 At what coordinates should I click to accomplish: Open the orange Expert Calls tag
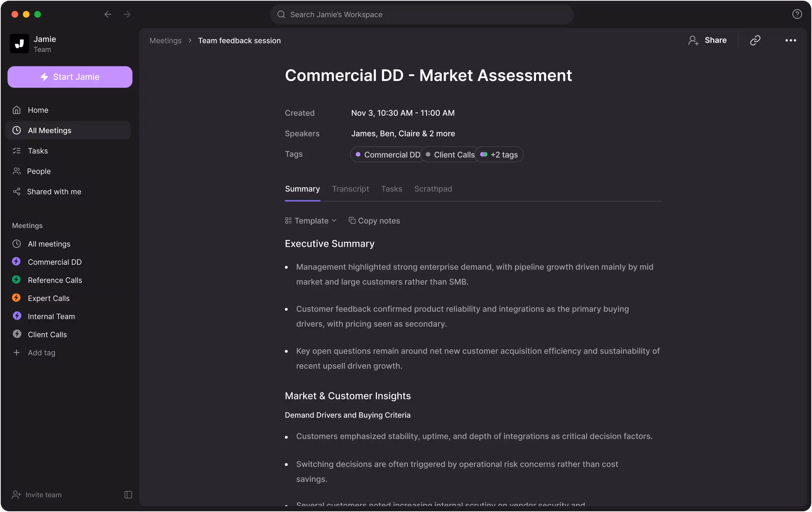[x=48, y=298]
